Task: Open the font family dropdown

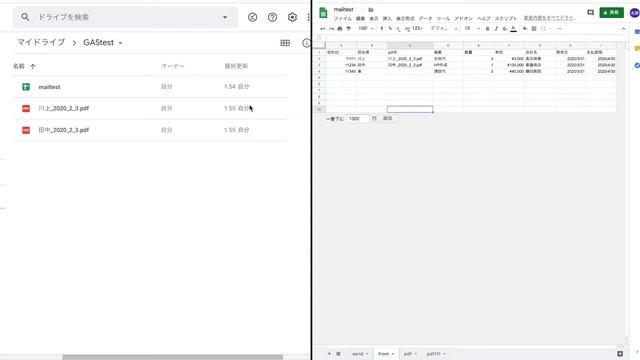Action: click(444, 29)
